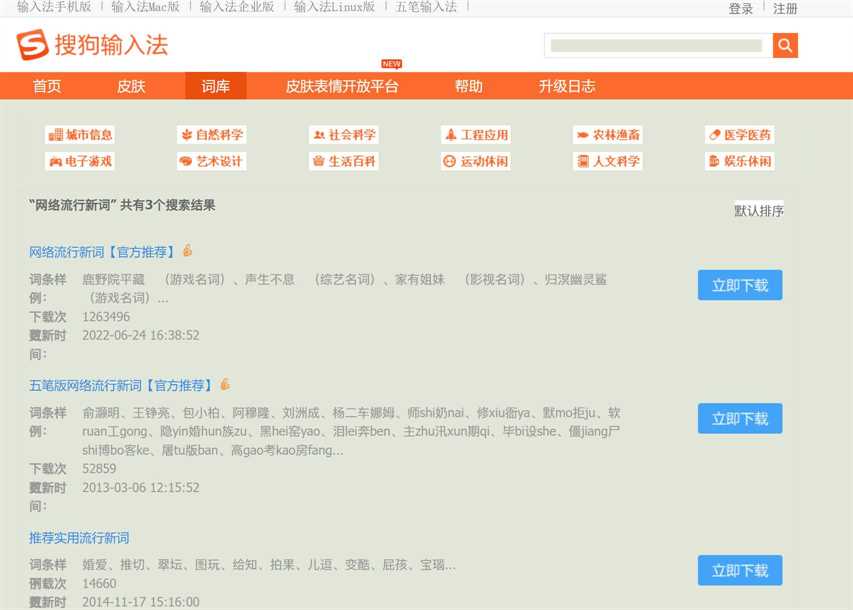
Task: Click inside the search input field
Action: pos(657,45)
